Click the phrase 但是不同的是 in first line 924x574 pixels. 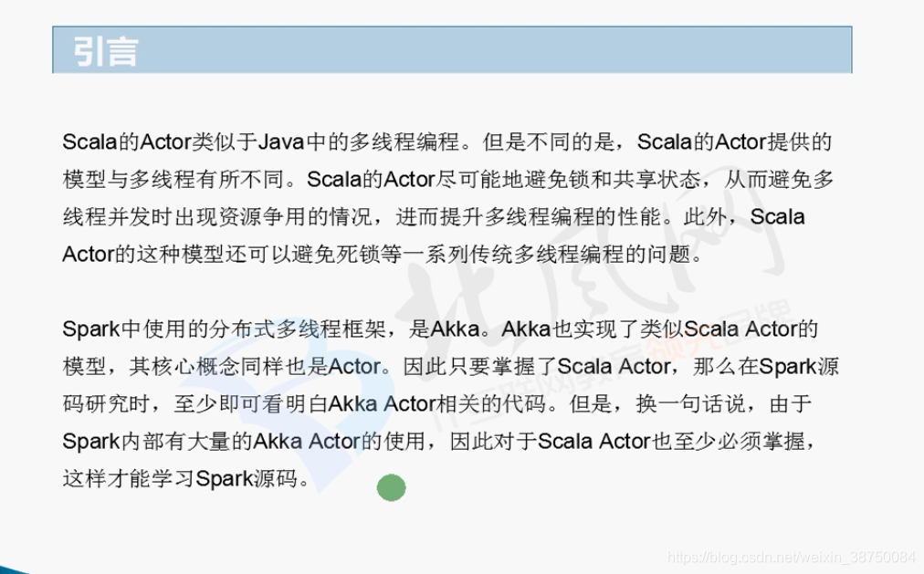[x=548, y=141]
